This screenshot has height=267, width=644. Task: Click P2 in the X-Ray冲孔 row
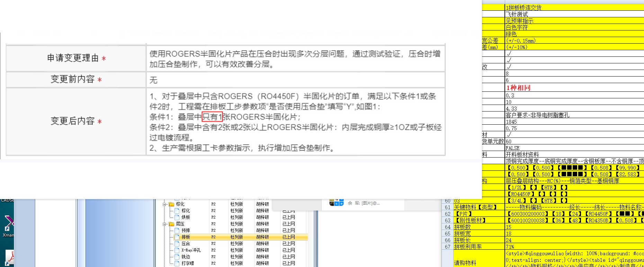[x=213, y=250]
